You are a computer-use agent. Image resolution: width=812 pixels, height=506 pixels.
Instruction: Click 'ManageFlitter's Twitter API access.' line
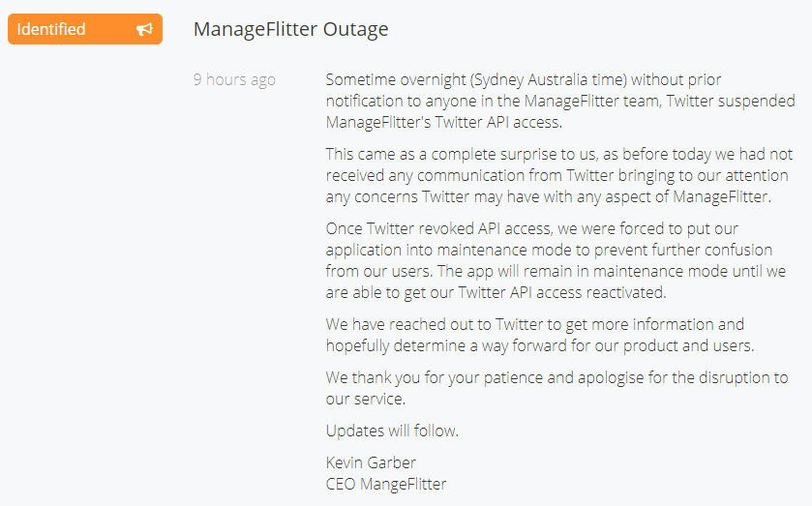pos(444,122)
